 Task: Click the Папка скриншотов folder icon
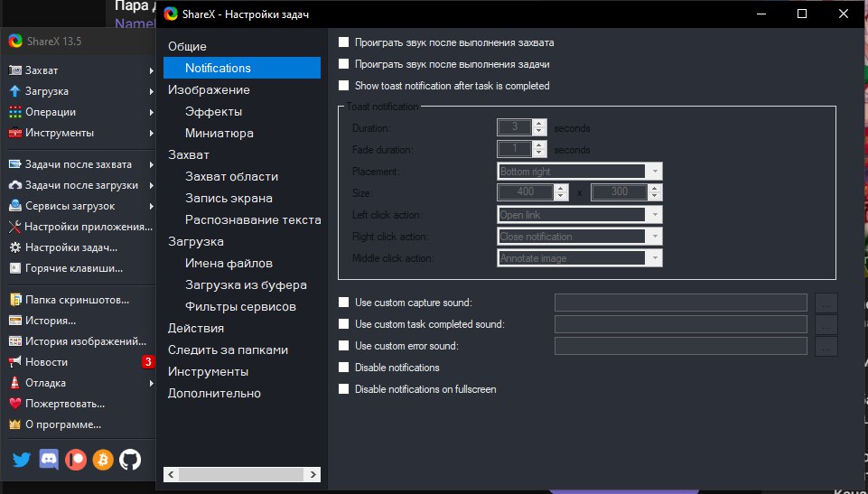pyautogui.click(x=15, y=300)
